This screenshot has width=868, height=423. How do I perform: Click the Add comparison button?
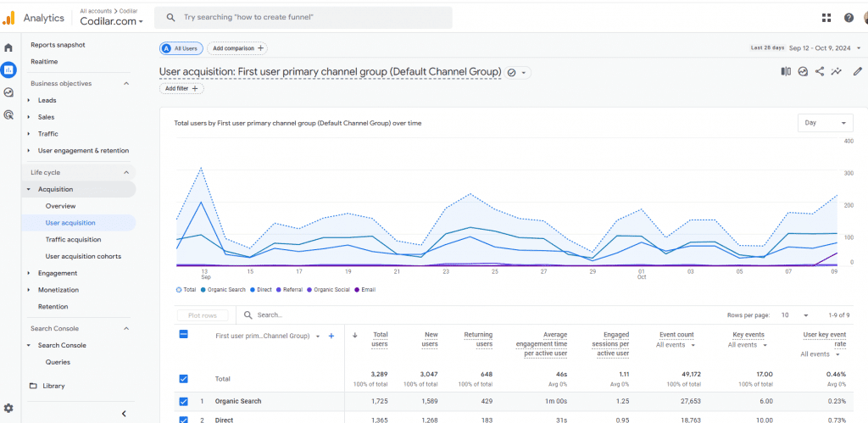coord(237,48)
